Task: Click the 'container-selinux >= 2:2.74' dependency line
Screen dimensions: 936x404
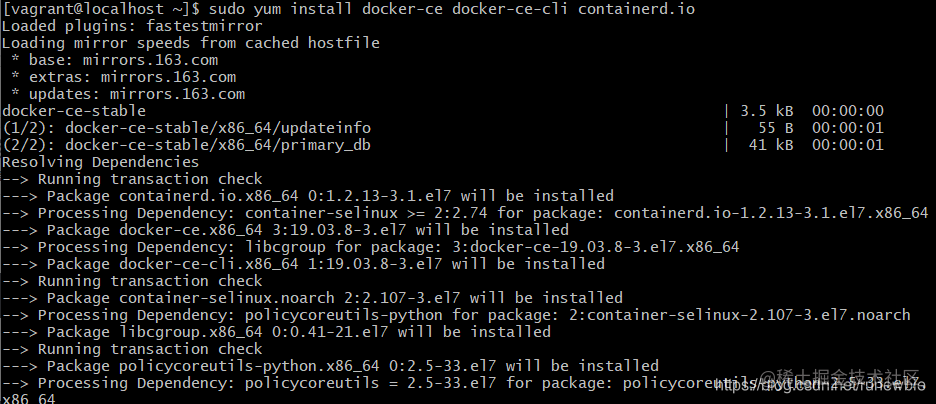Action: tap(465, 213)
